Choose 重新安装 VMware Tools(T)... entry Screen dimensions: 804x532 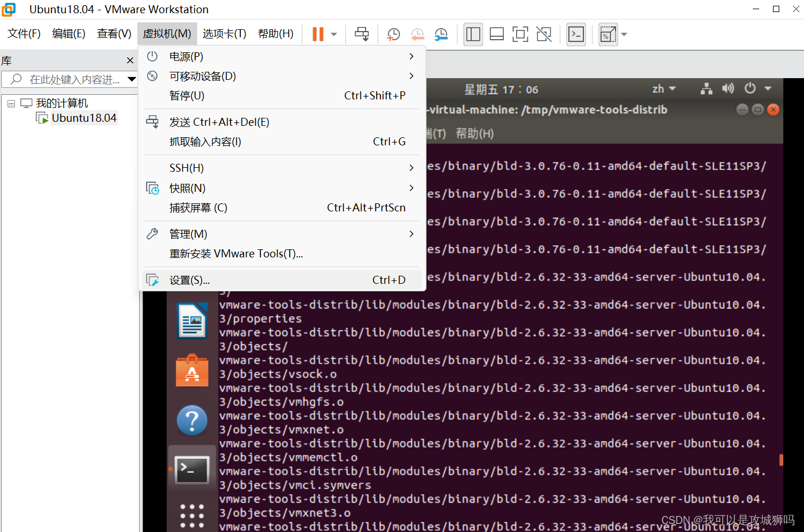[x=282, y=253]
